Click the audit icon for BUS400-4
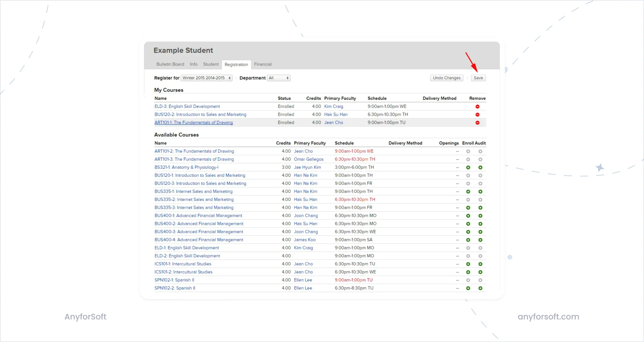Screen dimensions: 644x342 point(480,240)
